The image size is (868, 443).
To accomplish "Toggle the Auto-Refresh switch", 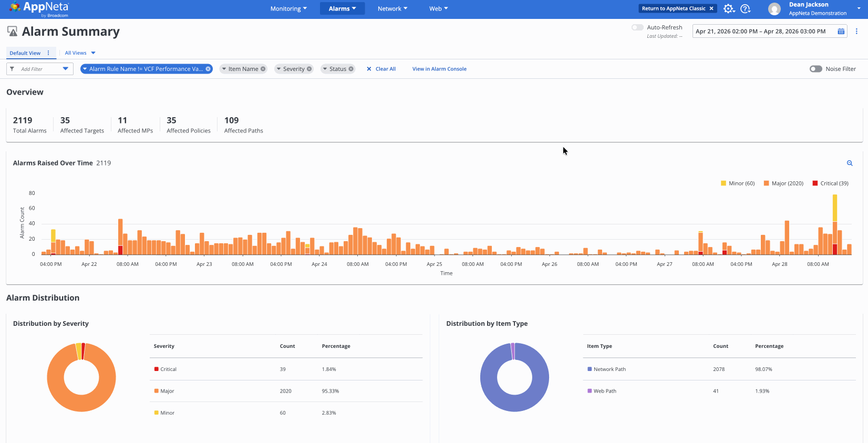I will 637,27.
